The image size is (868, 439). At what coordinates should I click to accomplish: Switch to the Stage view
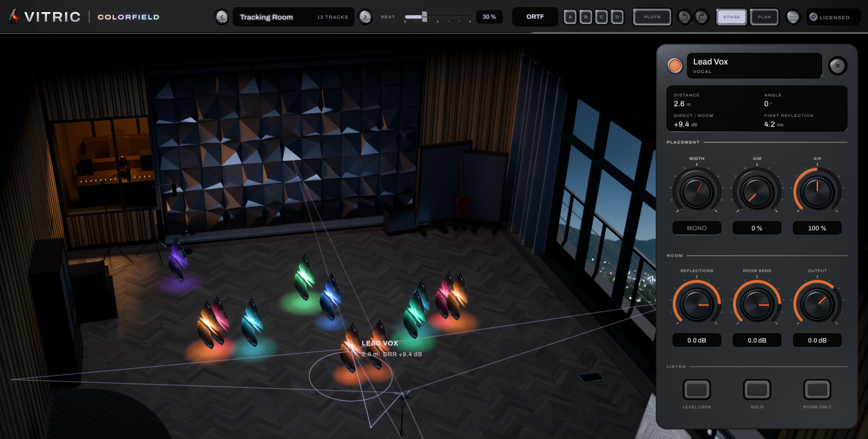click(732, 17)
